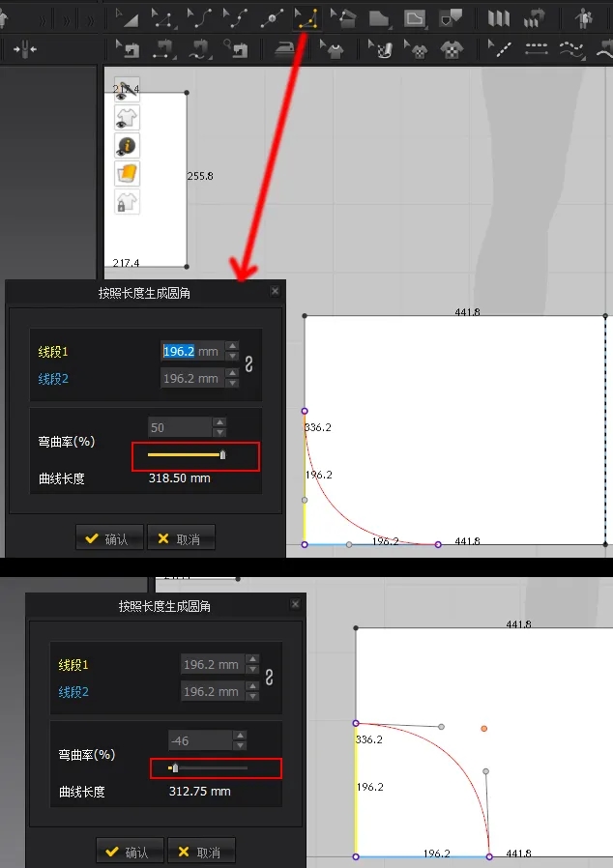Increase the 弯曲率 value of -46

[240, 736]
